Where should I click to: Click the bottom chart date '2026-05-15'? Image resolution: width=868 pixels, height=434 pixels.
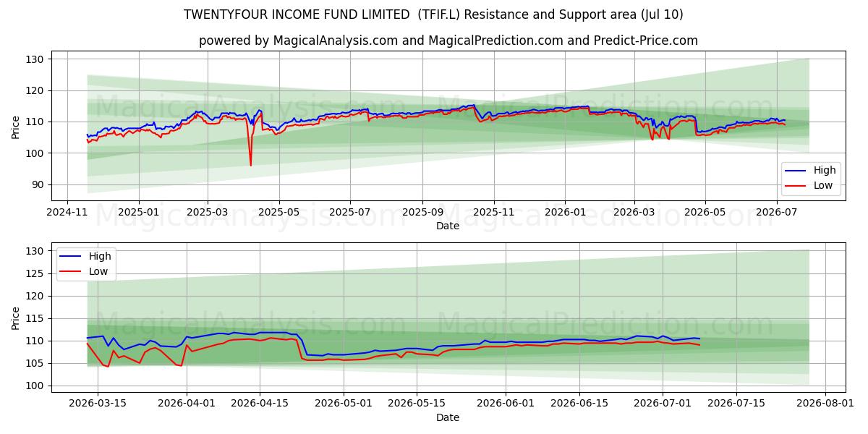tap(417, 404)
